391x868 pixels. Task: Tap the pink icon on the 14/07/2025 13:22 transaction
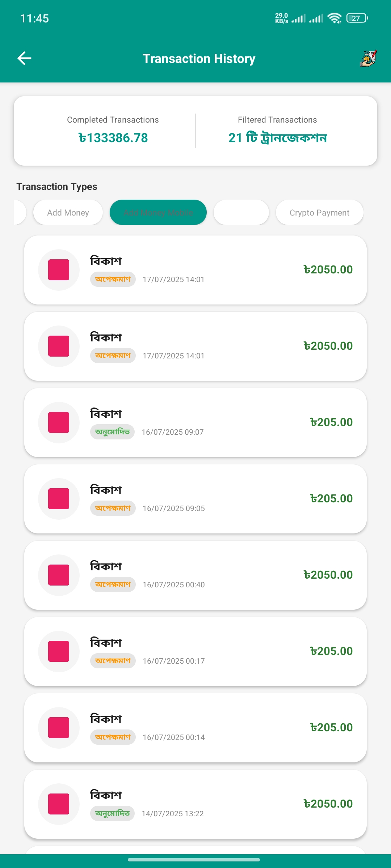(59, 804)
